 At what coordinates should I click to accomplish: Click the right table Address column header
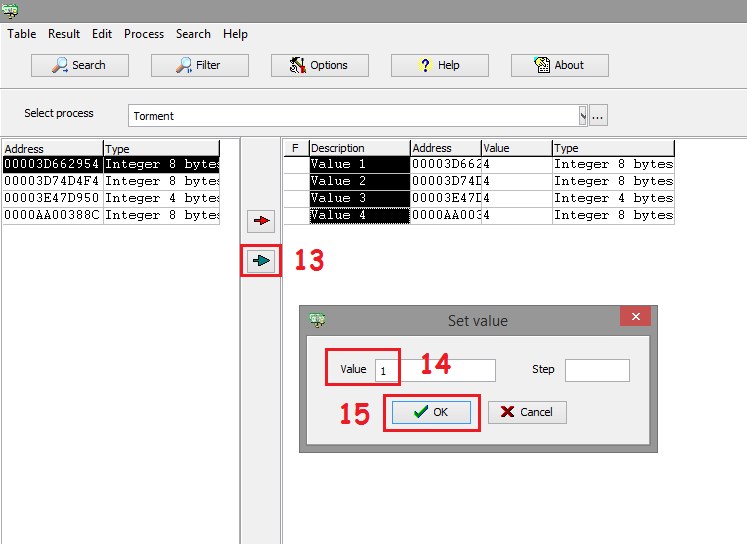coord(446,148)
